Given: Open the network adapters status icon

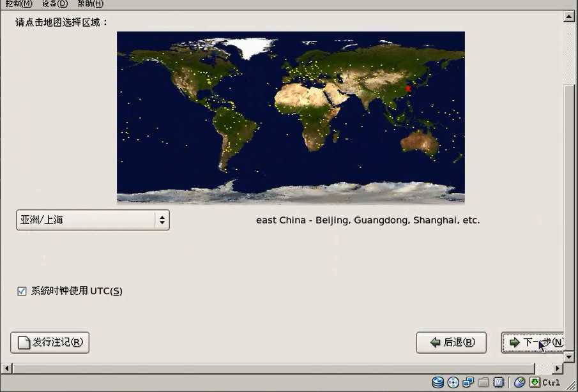Looking at the screenshot, I should (x=468, y=382).
